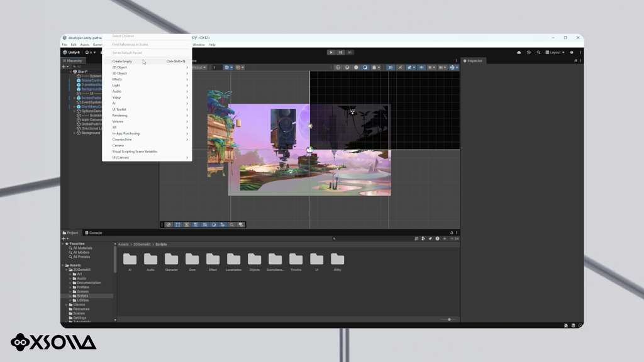644x362 pixels.
Task: Click the Step forward playback button
Action: point(350,53)
